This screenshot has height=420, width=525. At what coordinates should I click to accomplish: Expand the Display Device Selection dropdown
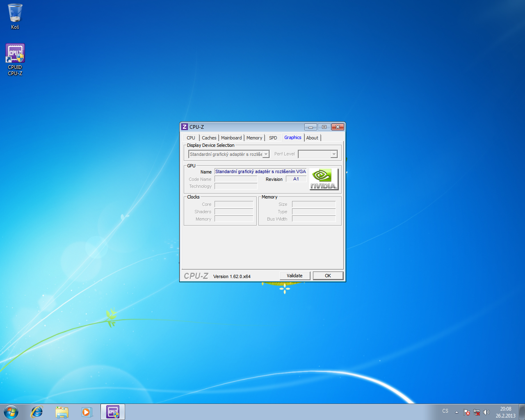point(266,154)
